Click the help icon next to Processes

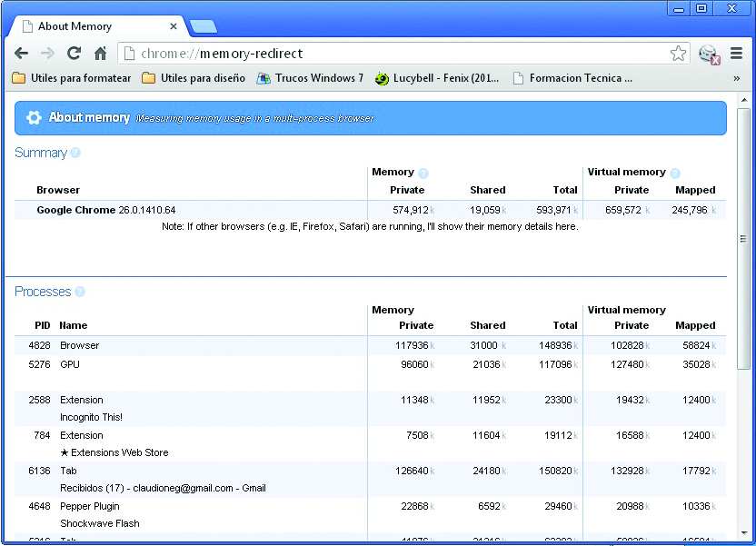[x=80, y=292]
